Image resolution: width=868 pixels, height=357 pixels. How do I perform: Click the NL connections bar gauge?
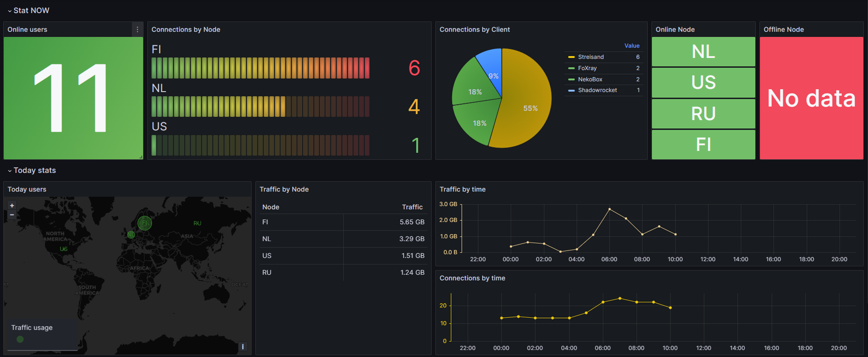tap(260, 107)
